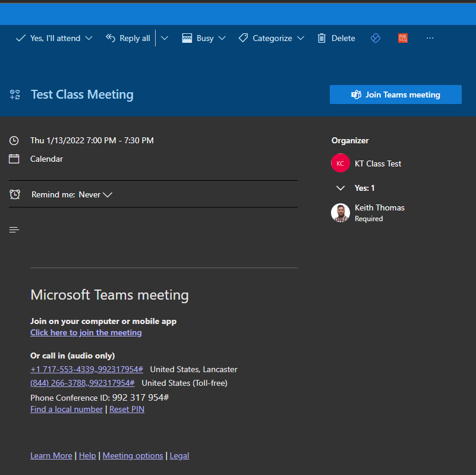This screenshot has height=475, width=476.
Task: Click the Organizer heading
Action: pyautogui.click(x=350, y=141)
